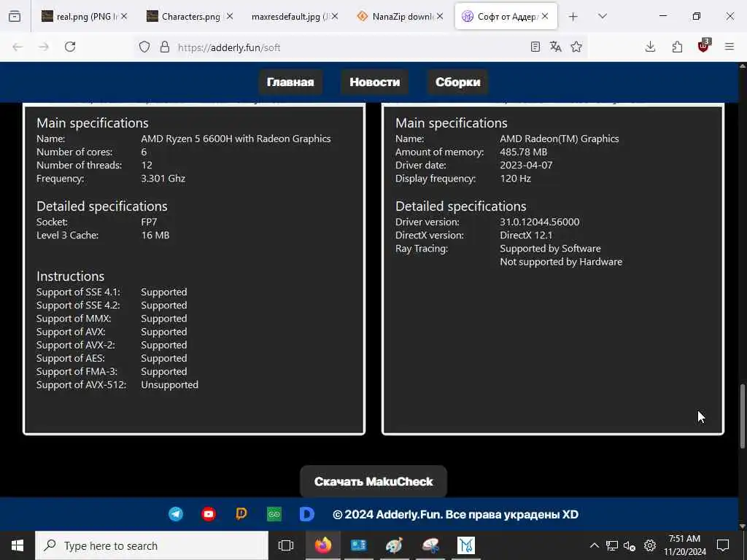Screen dimensions: 747x560
Task: Open the blue D icon in footer
Action: (307, 514)
